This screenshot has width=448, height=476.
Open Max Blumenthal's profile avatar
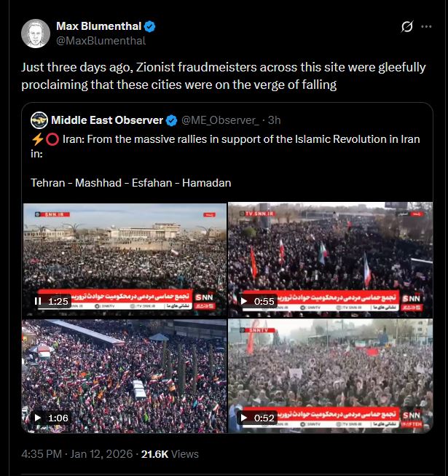tap(36, 34)
